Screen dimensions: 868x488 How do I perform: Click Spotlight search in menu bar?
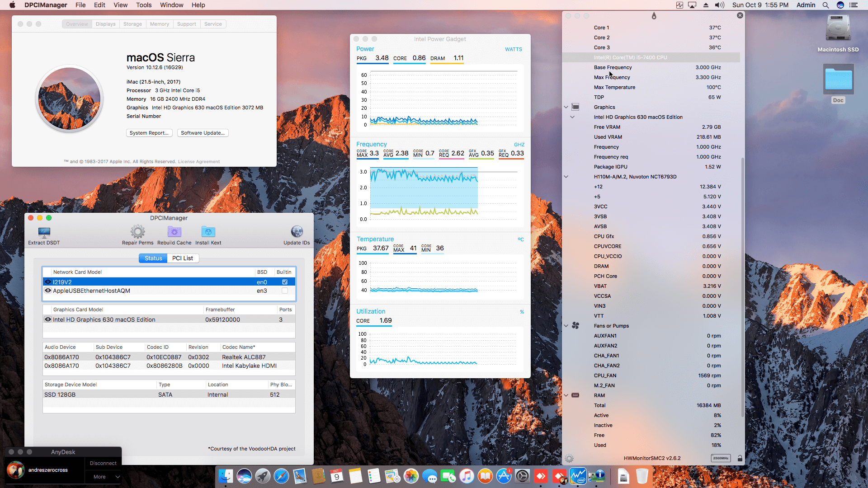click(x=826, y=5)
